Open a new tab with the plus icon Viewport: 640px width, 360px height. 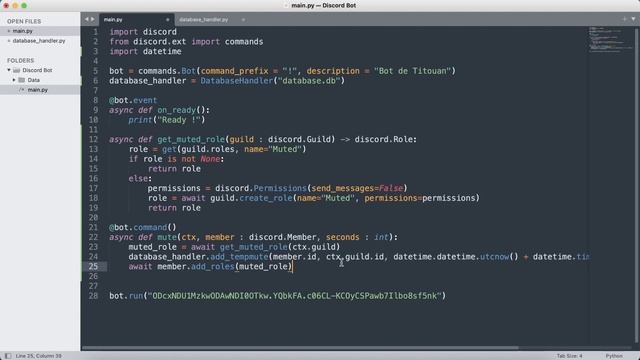(x=624, y=19)
